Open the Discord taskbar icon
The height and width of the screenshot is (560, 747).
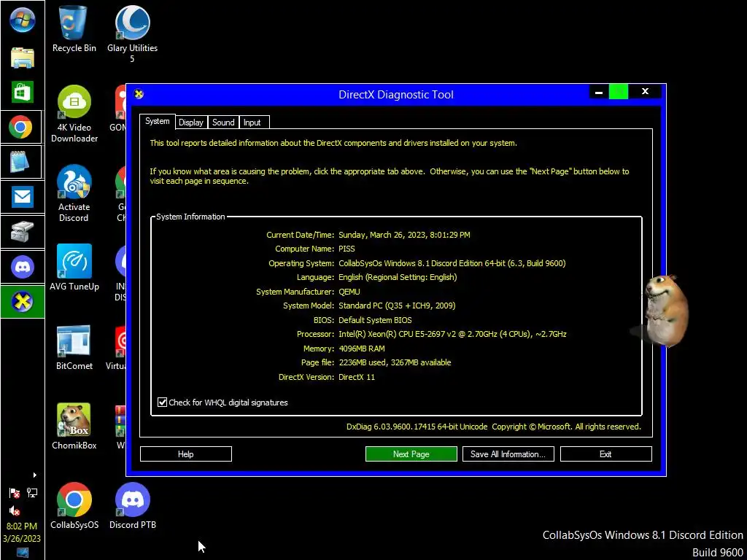coord(22,267)
